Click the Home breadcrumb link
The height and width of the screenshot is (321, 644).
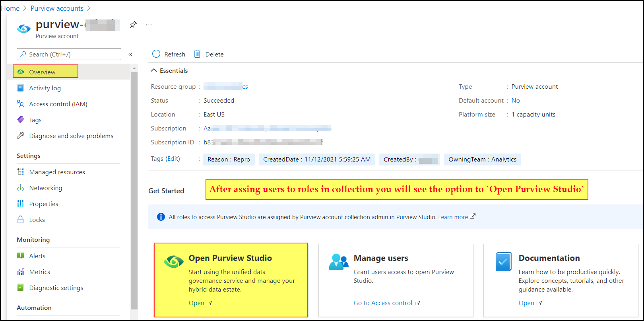[10, 8]
